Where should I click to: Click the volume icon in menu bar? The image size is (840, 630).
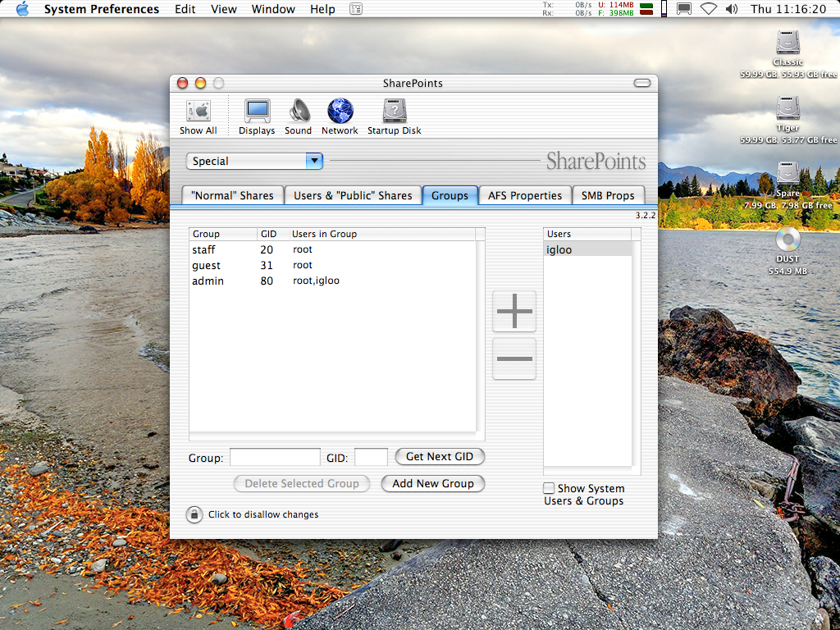[x=731, y=9]
